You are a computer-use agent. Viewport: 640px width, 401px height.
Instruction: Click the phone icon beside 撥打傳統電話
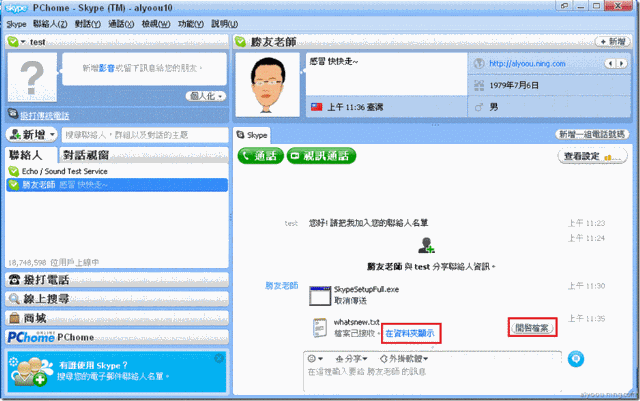(13, 114)
